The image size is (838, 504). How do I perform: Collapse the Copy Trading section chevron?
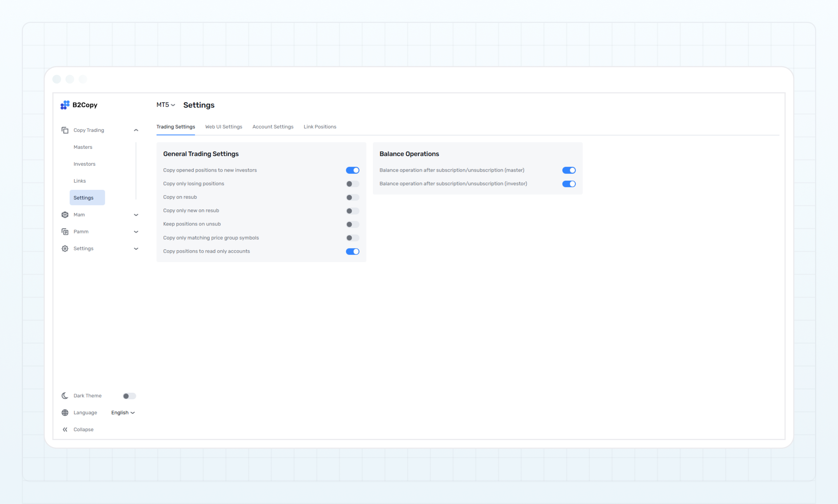tap(136, 130)
